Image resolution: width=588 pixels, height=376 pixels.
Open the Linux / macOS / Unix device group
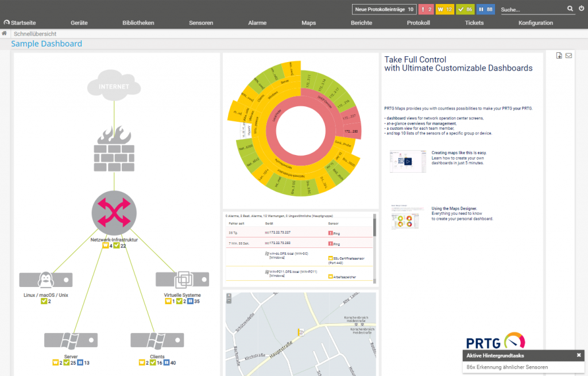[45, 280]
